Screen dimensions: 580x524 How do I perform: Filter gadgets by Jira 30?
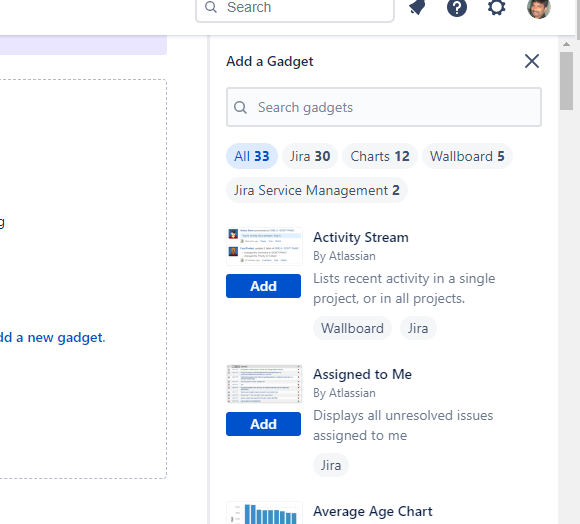tap(310, 156)
